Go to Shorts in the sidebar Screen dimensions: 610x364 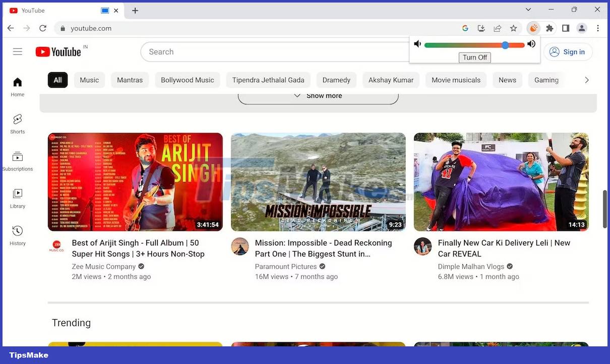18,124
